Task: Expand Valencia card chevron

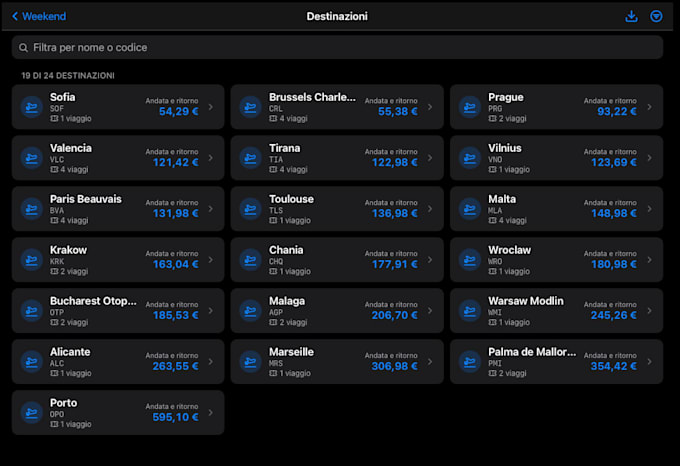Action: (x=211, y=158)
